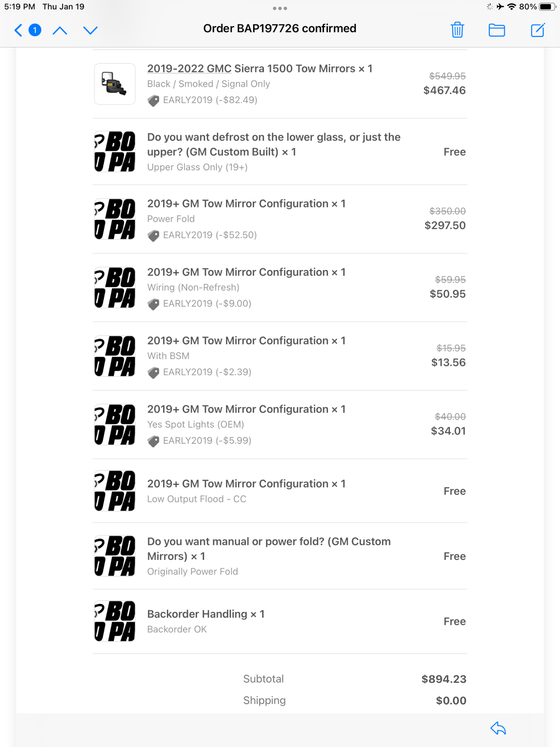This screenshot has height=747, width=560.
Task: Tap the With BSM configuration item title
Action: pos(246,341)
